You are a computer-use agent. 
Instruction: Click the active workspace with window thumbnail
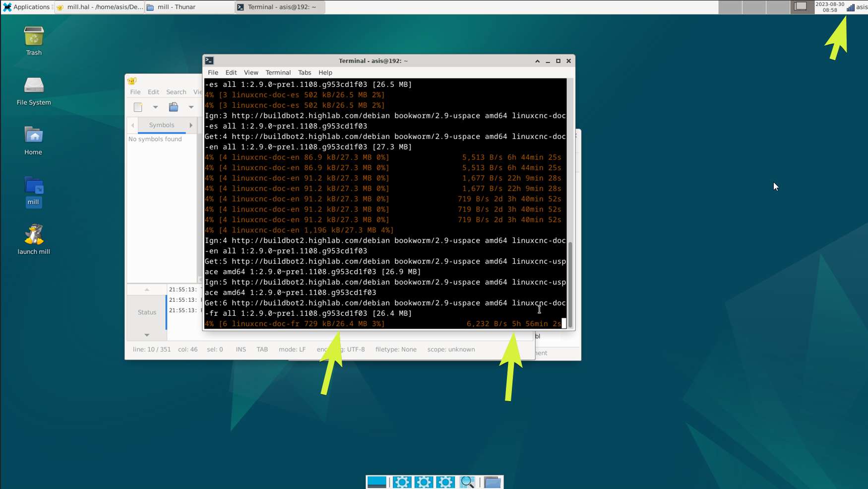tap(802, 7)
